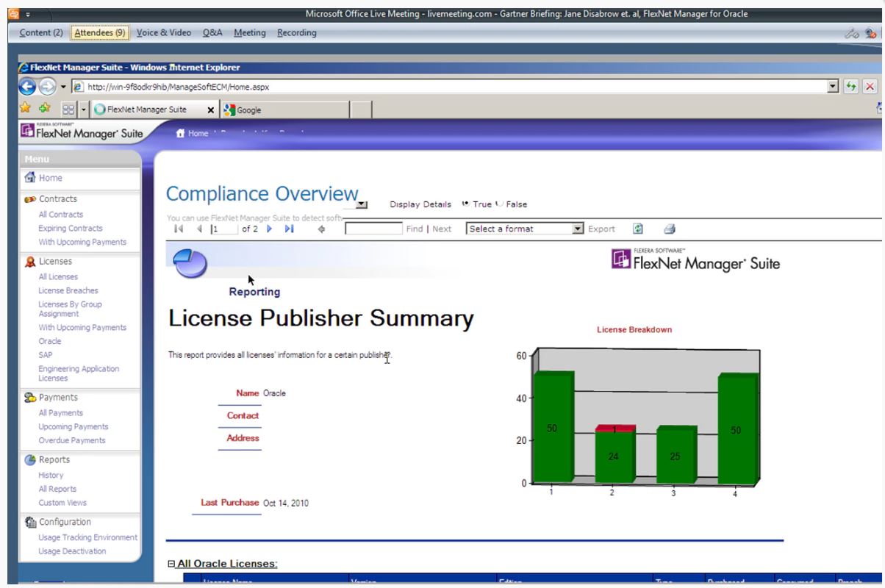This screenshot has width=885, height=588.
Task: Click the Live Meeting status icon with red badge
Action: [x=871, y=33]
